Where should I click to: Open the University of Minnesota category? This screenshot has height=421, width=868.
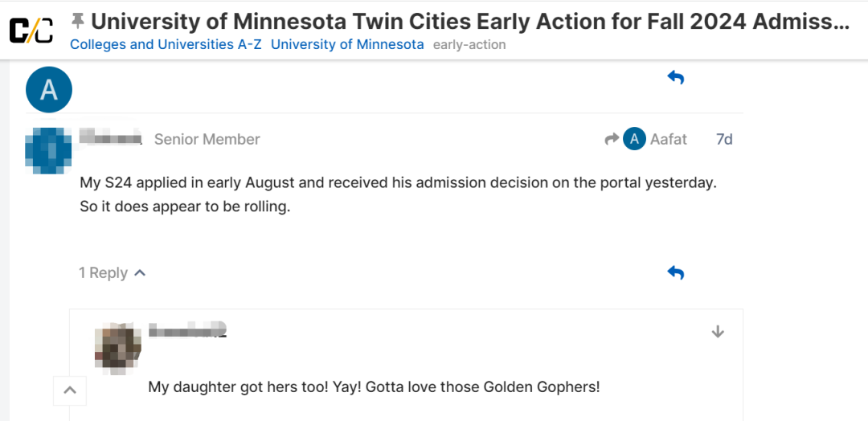tap(347, 45)
